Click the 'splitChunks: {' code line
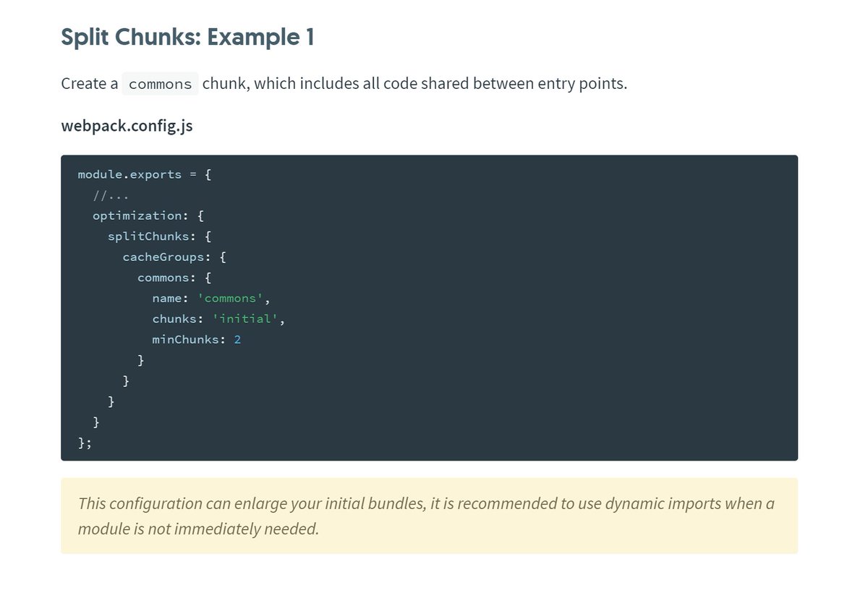The height and width of the screenshot is (590, 868). (160, 236)
